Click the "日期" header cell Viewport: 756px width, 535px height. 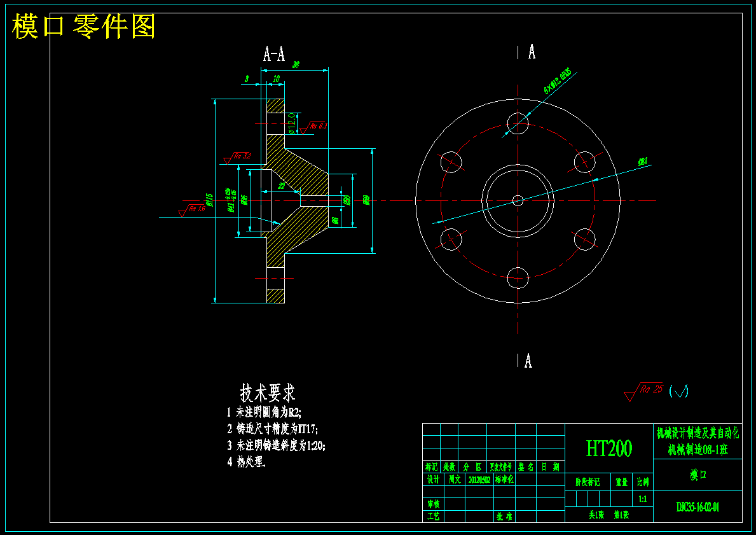point(549,467)
